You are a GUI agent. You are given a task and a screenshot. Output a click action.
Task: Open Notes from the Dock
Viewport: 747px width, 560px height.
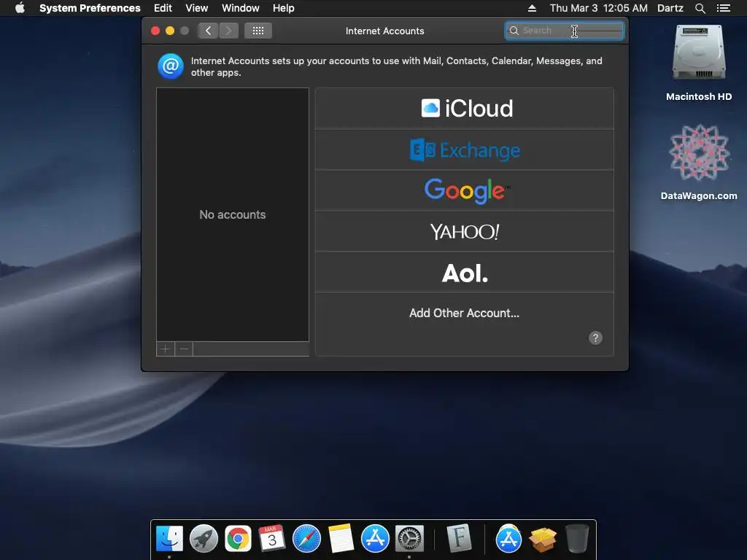[x=341, y=539]
